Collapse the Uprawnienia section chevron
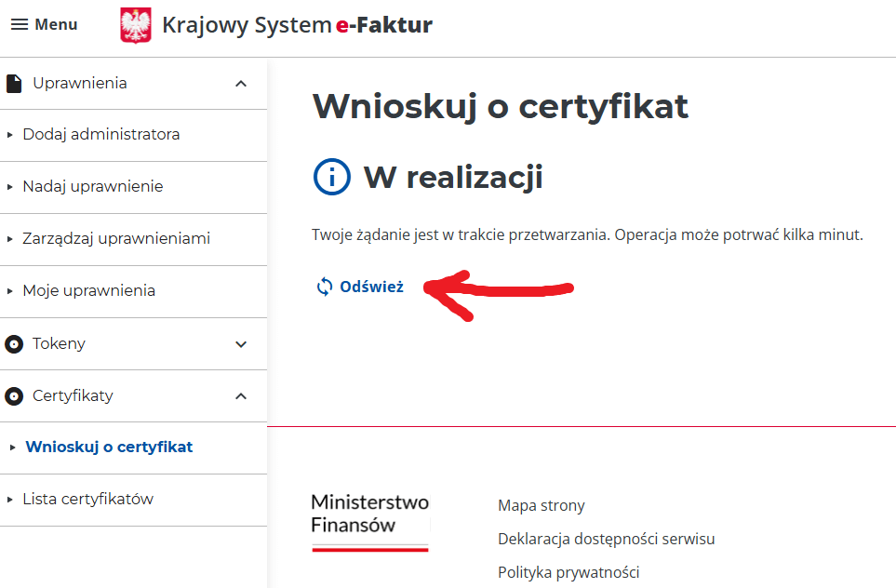This screenshot has height=588, width=896. 241,84
